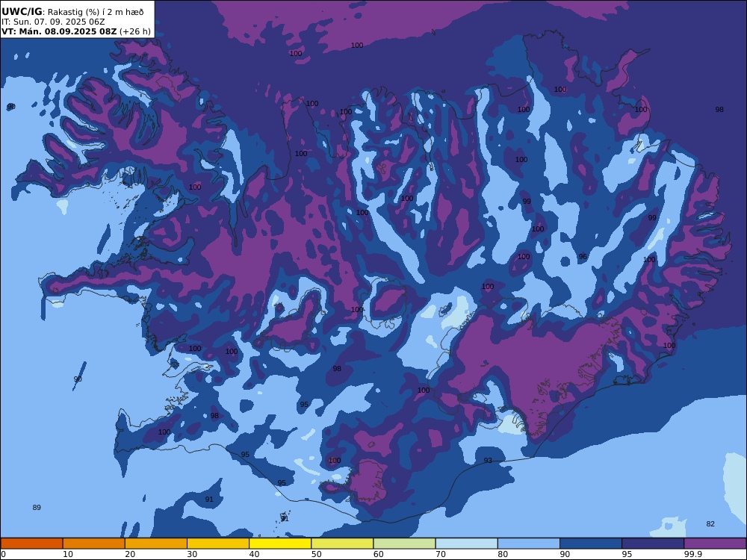Click the '99.9' legend tick label
The height and width of the screenshot is (560, 747).
[693, 554]
